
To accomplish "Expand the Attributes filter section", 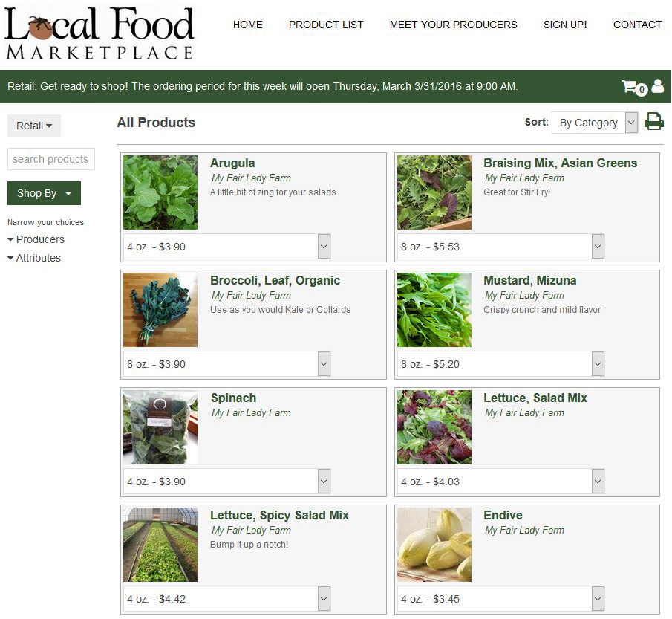I will pos(34,259).
